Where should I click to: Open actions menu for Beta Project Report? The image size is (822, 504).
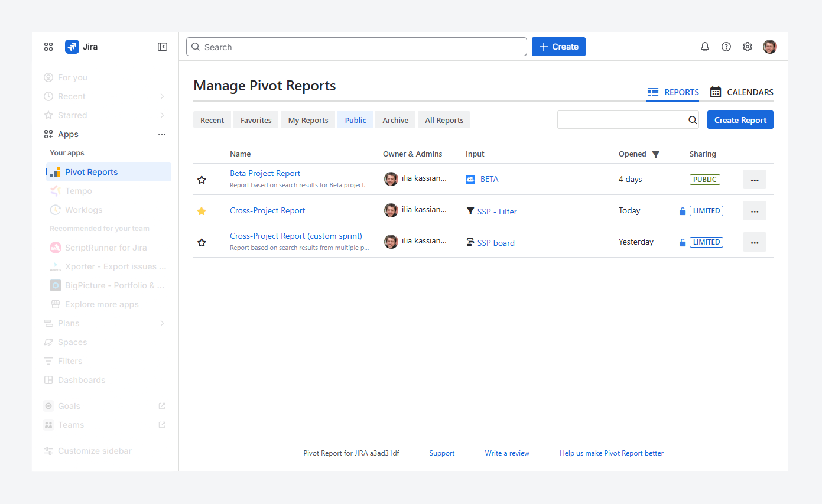tap(755, 180)
